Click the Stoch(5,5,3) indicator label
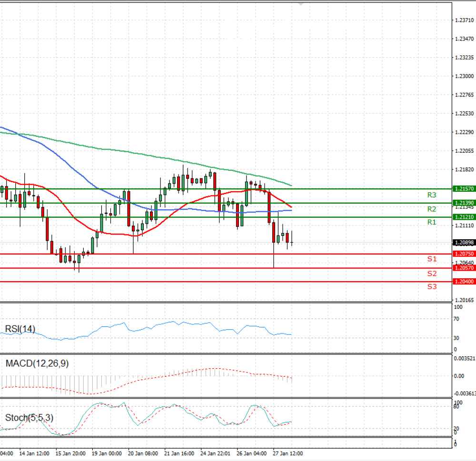Image resolution: width=476 pixels, height=461 pixels. click(29, 418)
